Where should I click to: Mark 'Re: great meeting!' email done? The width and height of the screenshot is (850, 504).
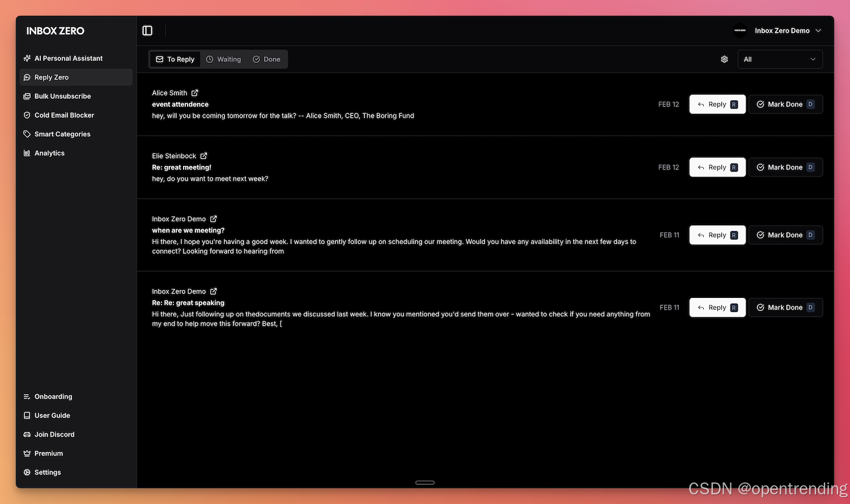pyautogui.click(x=785, y=167)
